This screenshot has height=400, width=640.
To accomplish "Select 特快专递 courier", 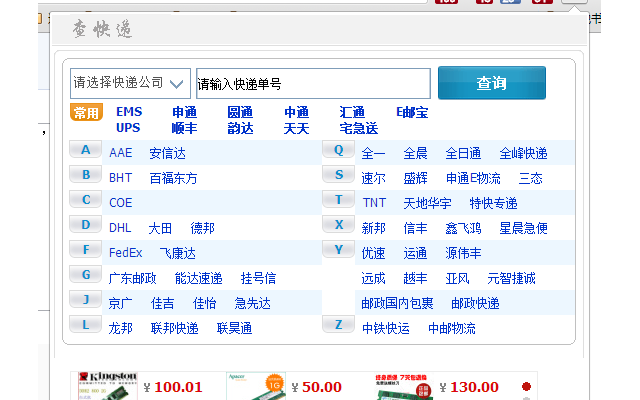I will click(x=493, y=203).
